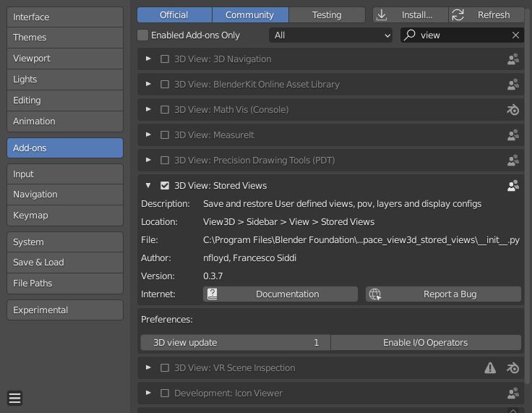Viewport: 532px width, 413px height.
Task: Toggle Enabled Add-ons Only checkbox
Action: coord(143,35)
